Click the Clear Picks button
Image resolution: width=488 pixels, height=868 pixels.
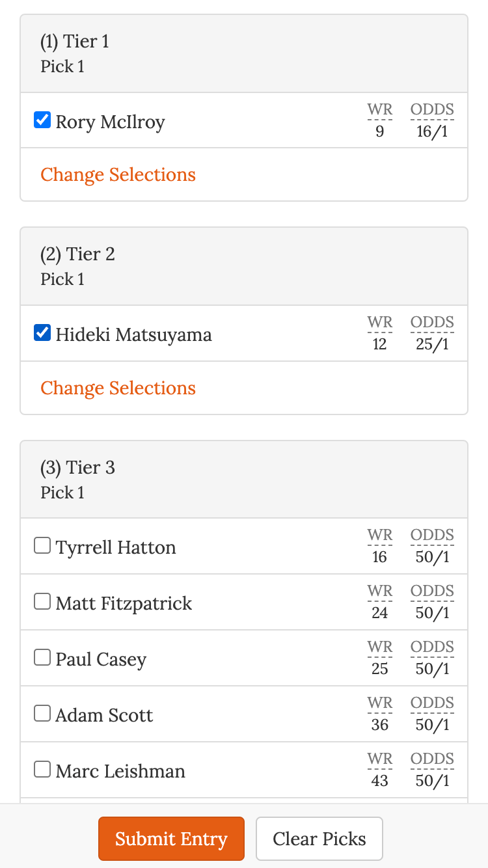pyautogui.click(x=319, y=839)
